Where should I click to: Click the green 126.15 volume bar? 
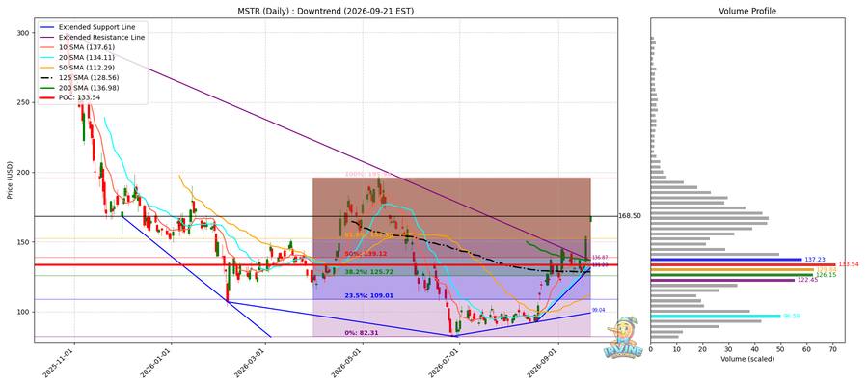point(732,275)
